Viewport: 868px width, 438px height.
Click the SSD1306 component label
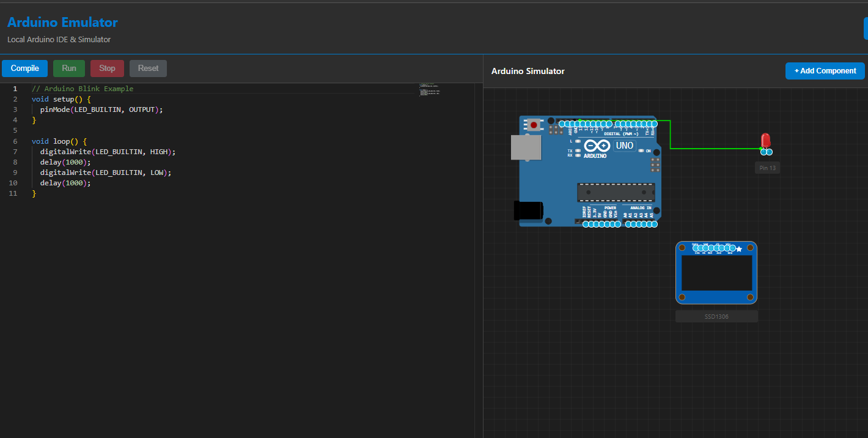[716, 316]
